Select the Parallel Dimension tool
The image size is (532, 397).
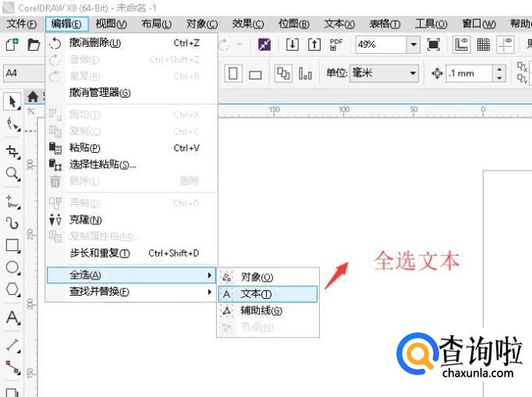click(13, 345)
